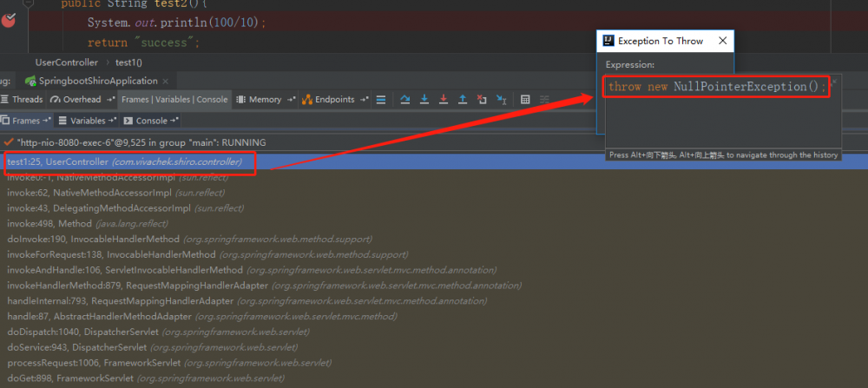
Task: Select frame doService:943, DispatcherServlet
Action: point(434,347)
